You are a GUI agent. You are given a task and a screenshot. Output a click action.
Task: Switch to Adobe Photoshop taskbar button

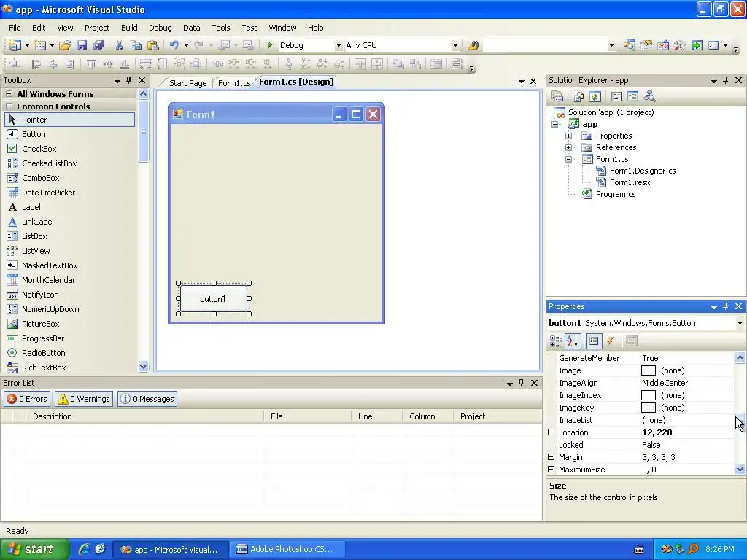point(287,549)
